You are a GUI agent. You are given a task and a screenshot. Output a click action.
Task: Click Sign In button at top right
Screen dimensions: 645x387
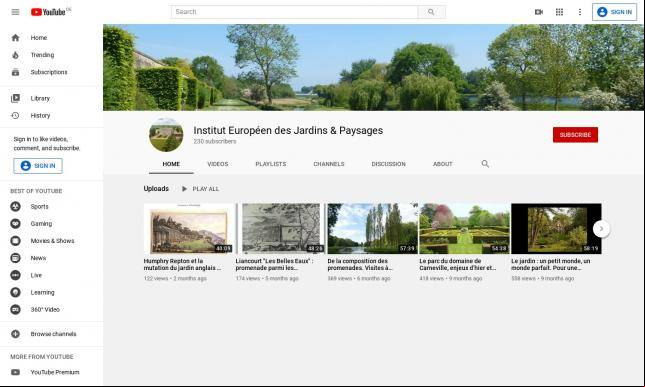point(614,12)
